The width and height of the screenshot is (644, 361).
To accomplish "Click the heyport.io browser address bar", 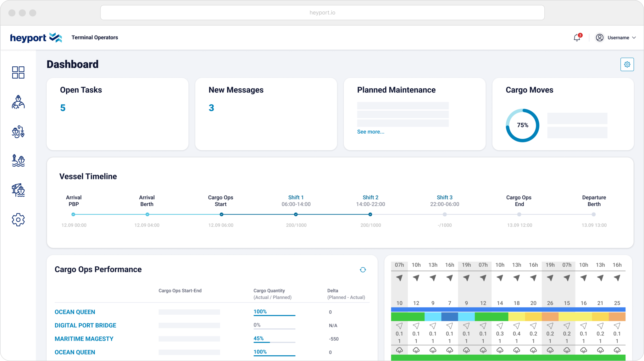I will click(x=322, y=13).
